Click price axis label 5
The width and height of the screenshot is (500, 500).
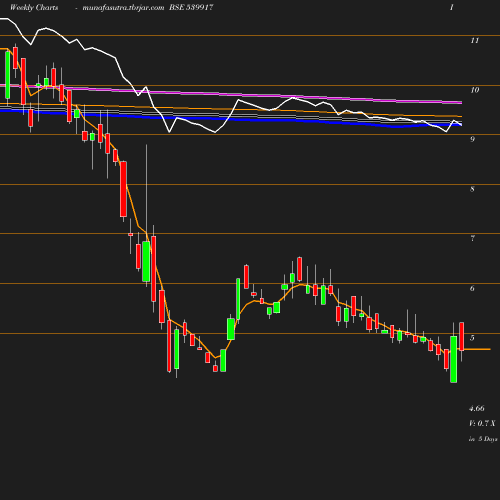click(472, 338)
